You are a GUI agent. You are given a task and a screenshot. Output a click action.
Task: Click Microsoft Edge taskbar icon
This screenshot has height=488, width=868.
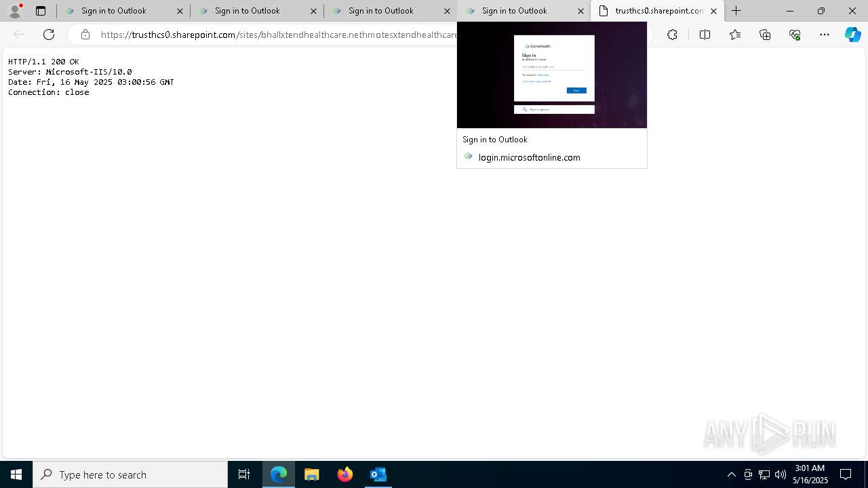tap(279, 474)
